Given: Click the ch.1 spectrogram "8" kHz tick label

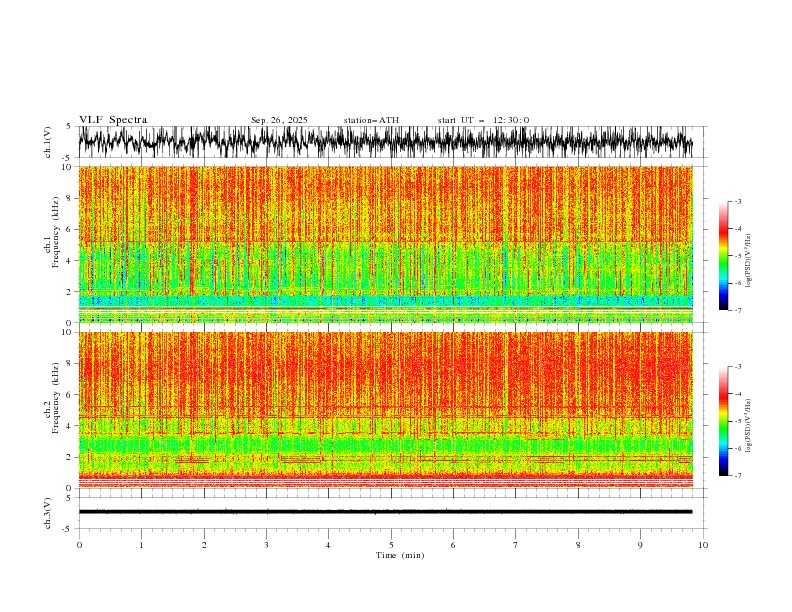Looking at the screenshot, I should [x=69, y=198].
